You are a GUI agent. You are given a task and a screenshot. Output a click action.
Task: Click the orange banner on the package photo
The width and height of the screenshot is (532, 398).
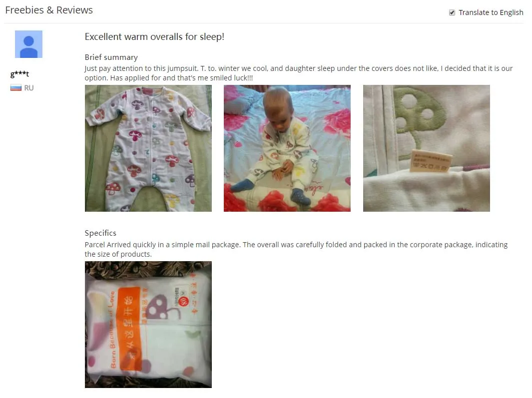pyautogui.click(x=129, y=329)
